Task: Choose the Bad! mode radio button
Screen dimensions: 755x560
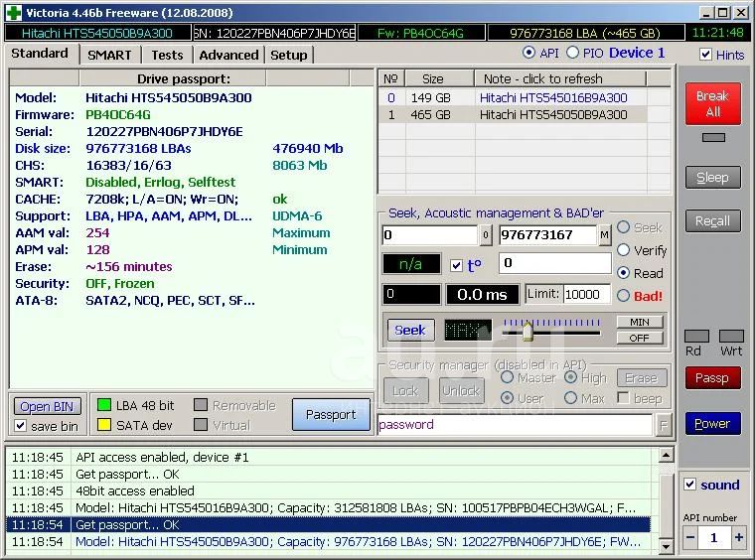Action: click(x=623, y=296)
